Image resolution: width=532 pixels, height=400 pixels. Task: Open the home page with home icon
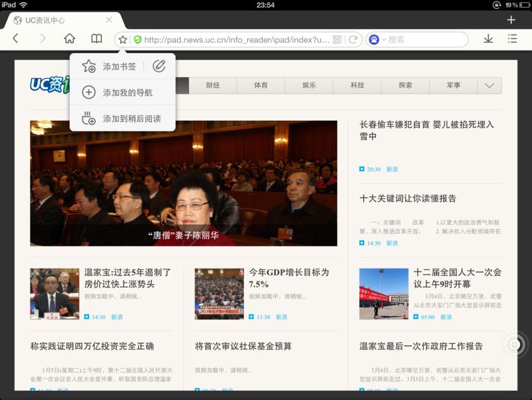pos(70,39)
